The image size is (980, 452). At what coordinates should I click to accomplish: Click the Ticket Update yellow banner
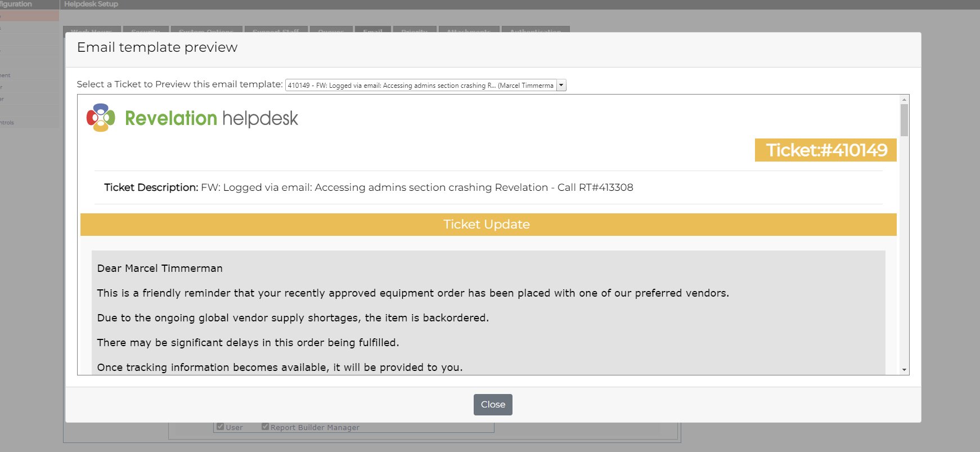click(x=488, y=224)
